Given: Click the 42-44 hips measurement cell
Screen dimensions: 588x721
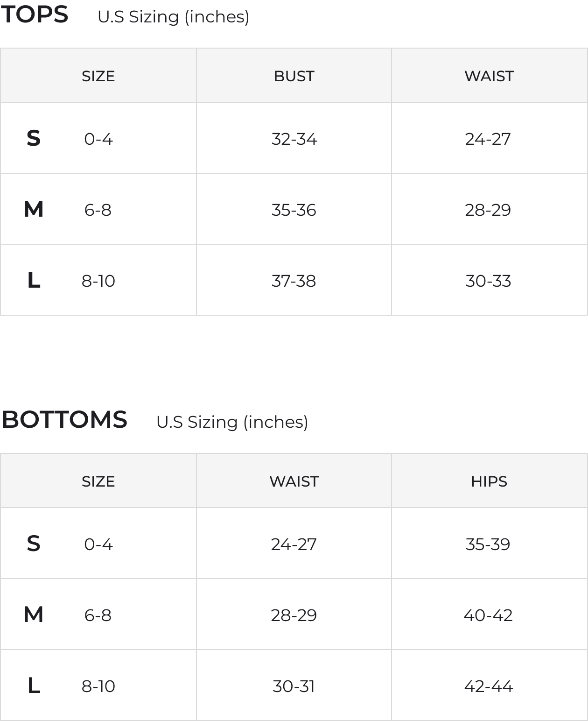Looking at the screenshot, I should click(x=488, y=686).
